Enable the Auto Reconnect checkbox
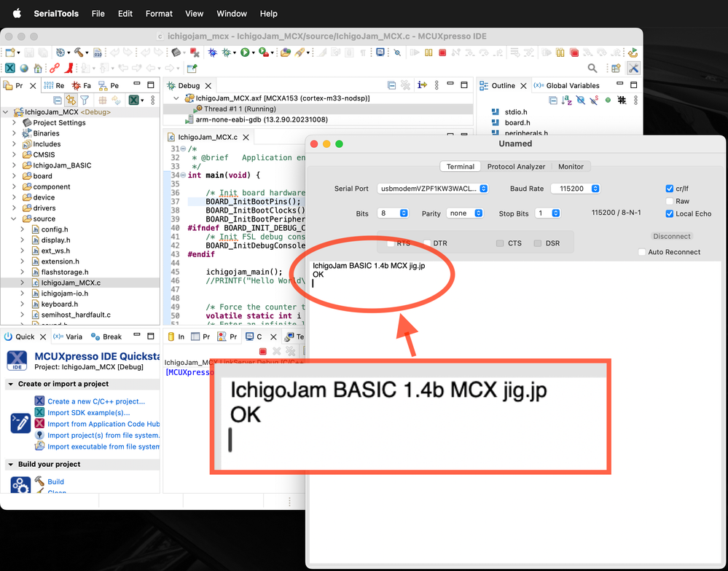Viewport: 728px width, 571px height. [x=641, y=252]
